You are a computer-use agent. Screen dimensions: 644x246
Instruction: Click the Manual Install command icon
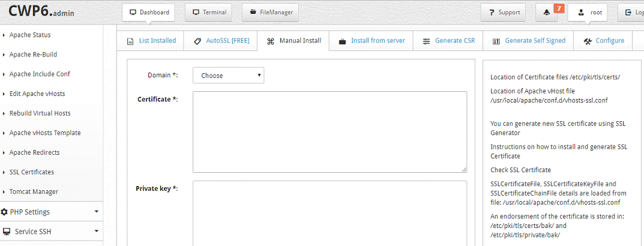270,41
